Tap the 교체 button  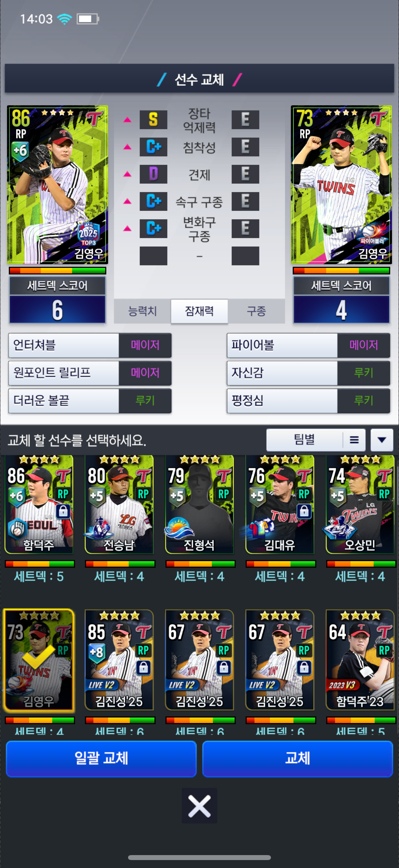[x=298, y=758]
